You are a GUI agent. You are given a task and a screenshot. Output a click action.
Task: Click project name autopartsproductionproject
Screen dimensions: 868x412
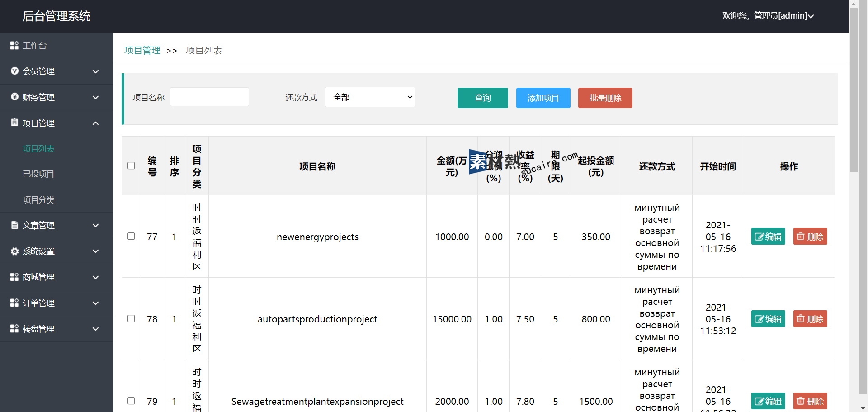pyautogui.click(x=317, y=319)
